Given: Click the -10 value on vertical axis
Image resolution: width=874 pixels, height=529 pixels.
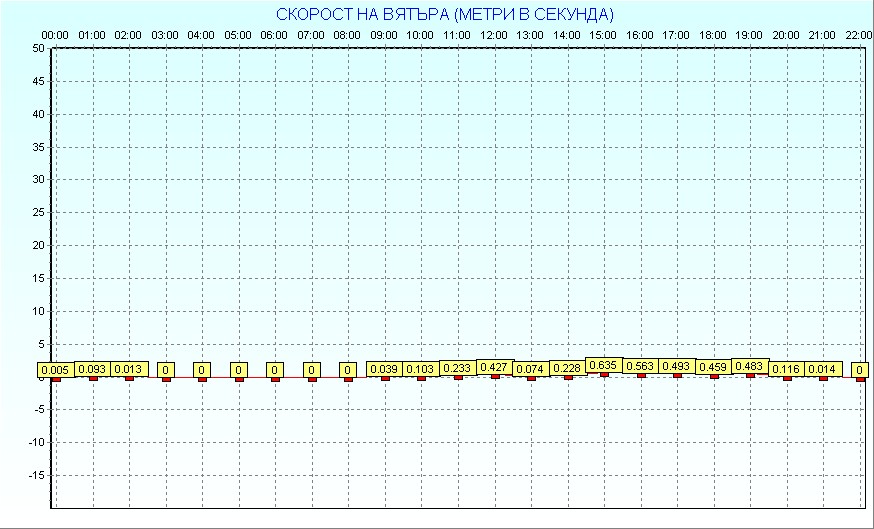Looking at the screenshot, I should coord(36,442).
